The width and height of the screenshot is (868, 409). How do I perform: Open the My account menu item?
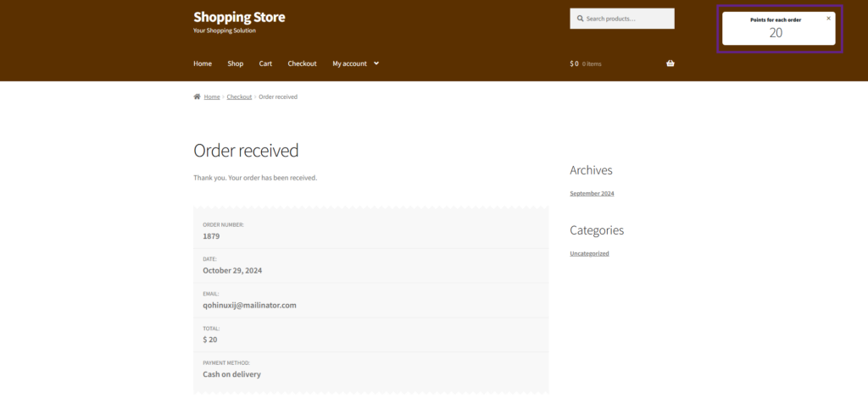(349, 64)
